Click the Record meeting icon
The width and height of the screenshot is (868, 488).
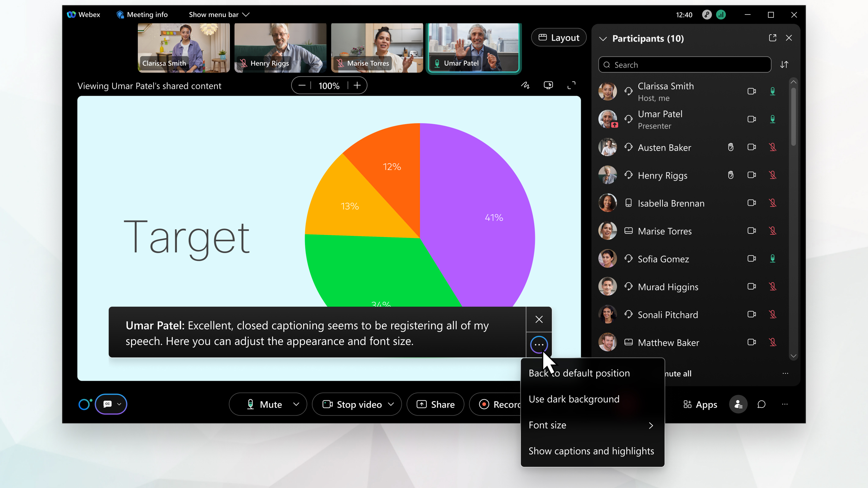[x=484, y=404]
